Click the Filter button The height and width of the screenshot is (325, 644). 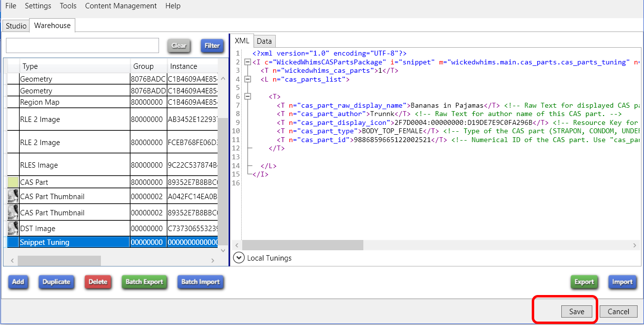click(212, 46)
